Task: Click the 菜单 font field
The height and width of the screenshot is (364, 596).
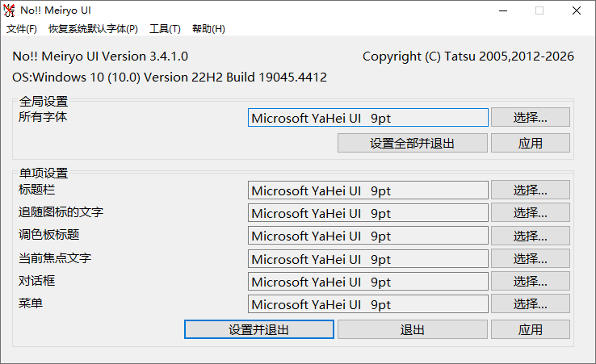Action: coord(368,304)
